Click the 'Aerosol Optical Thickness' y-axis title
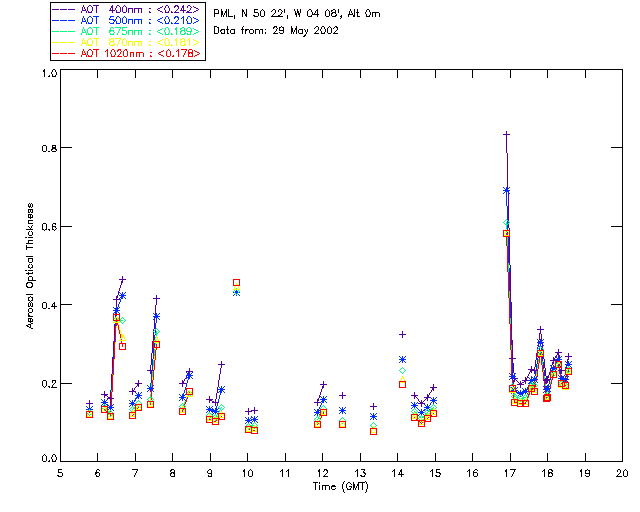Screen dimensions: 640x512 coord(33,266)
